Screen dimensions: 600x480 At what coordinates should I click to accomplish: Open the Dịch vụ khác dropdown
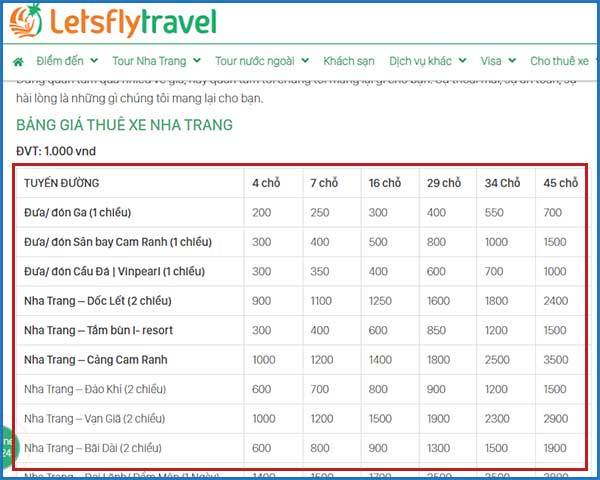click(428, 61)
